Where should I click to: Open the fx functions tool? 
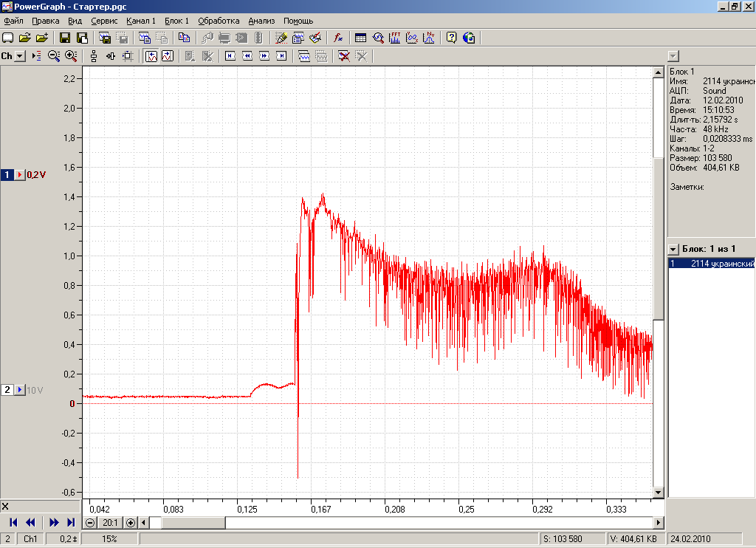(x=338, y=38)
